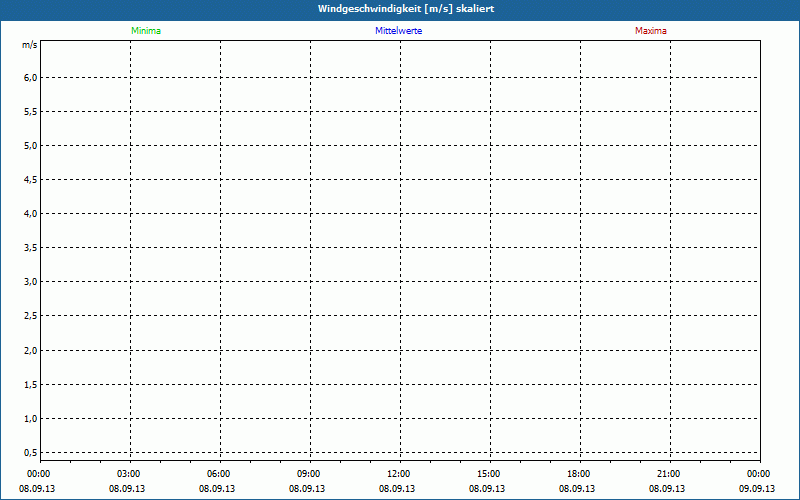The image size is (800, 500).
Task: Click the 3,5 y-axis value
Action: click(31, 248)
